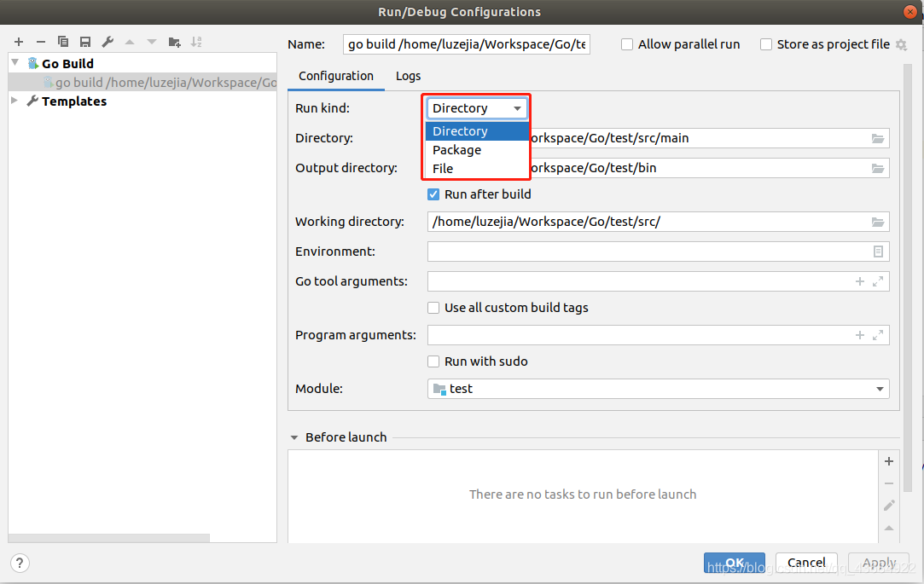Open help with question mark button
924x584 pixels.
point(20,563)
